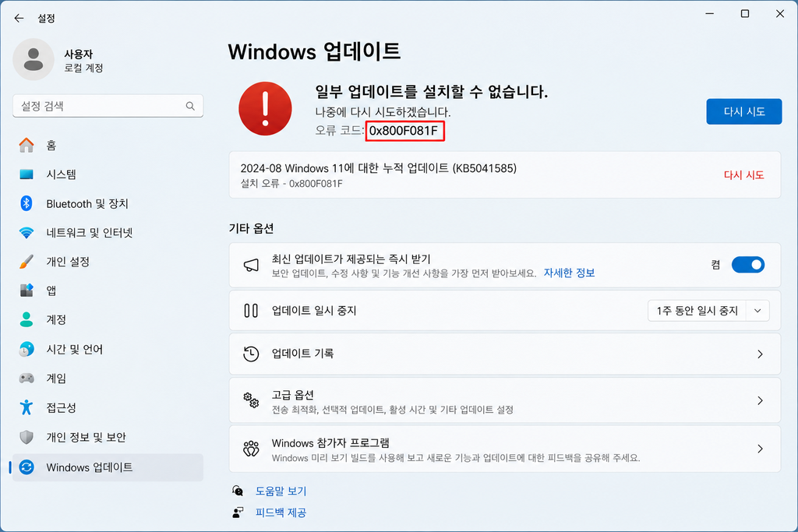Click the Get help icon at bottom

(x=238, y=491)
